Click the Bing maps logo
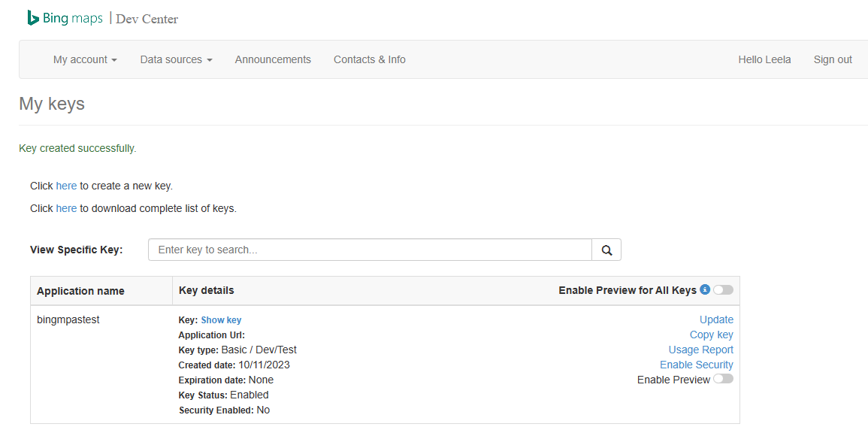 click(x=65, y=18)
